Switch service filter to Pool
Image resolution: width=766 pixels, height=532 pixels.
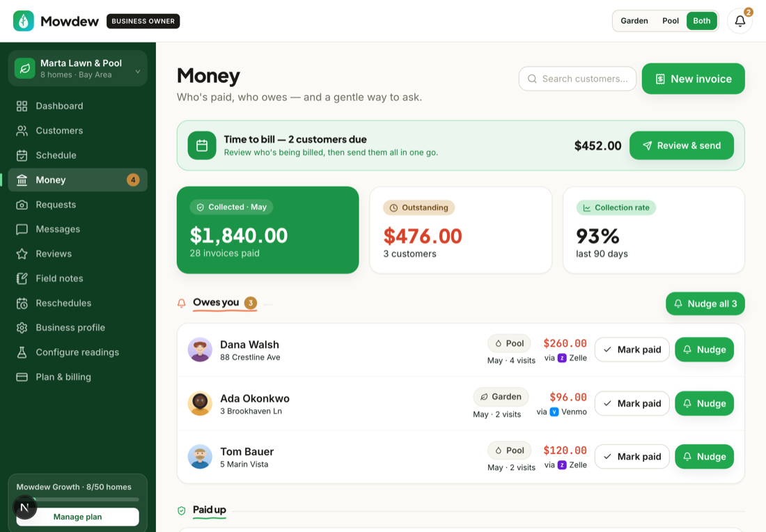(670, 21)
